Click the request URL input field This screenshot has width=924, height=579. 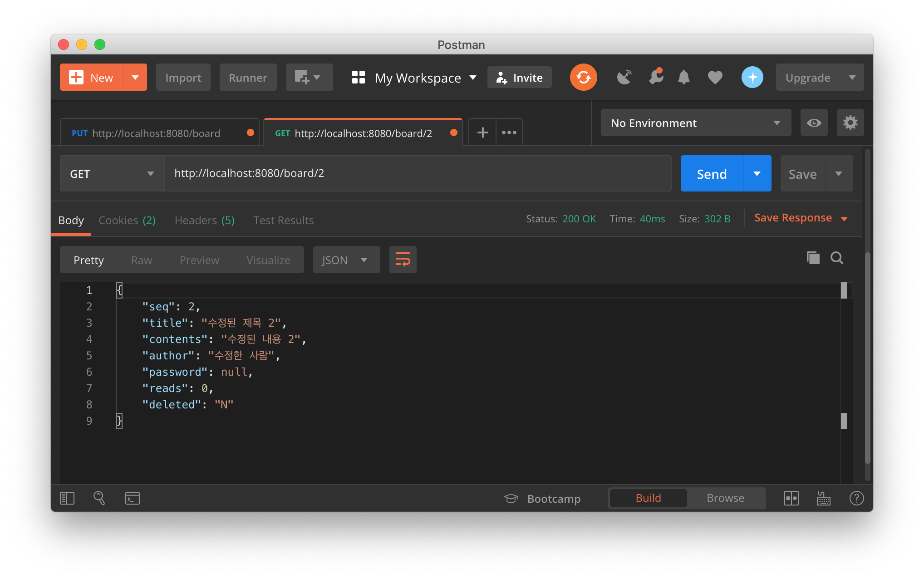(418, 173)
